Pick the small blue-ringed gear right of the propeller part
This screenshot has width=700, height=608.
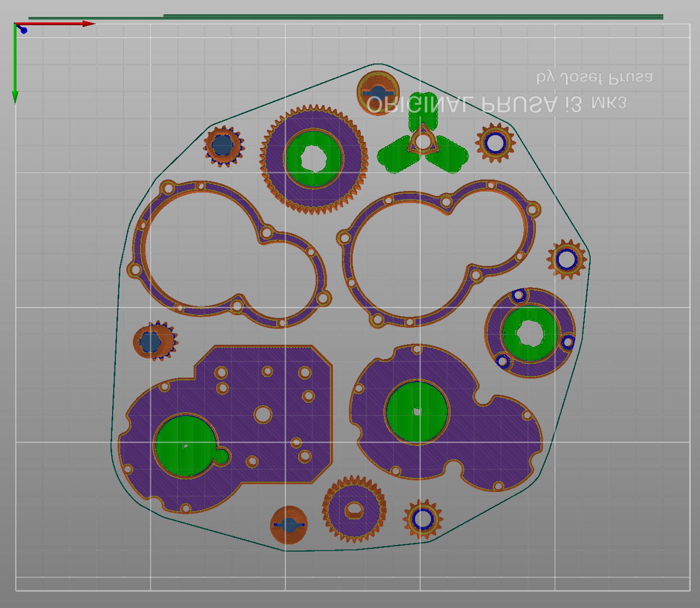495,143
